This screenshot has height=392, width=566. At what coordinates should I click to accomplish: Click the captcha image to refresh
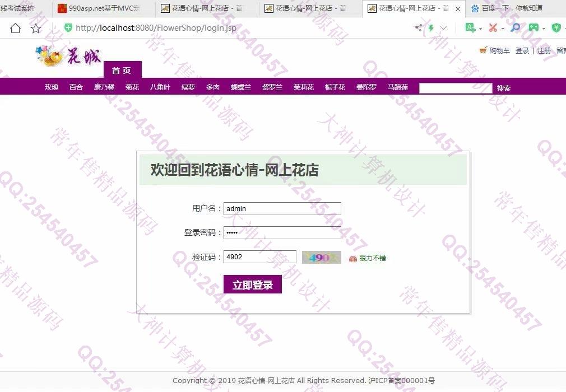pos(321,258)
